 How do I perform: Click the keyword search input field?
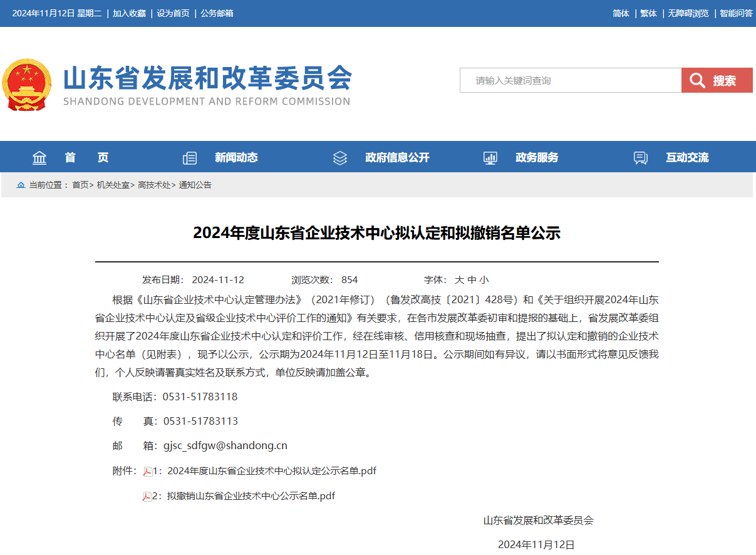571,80
